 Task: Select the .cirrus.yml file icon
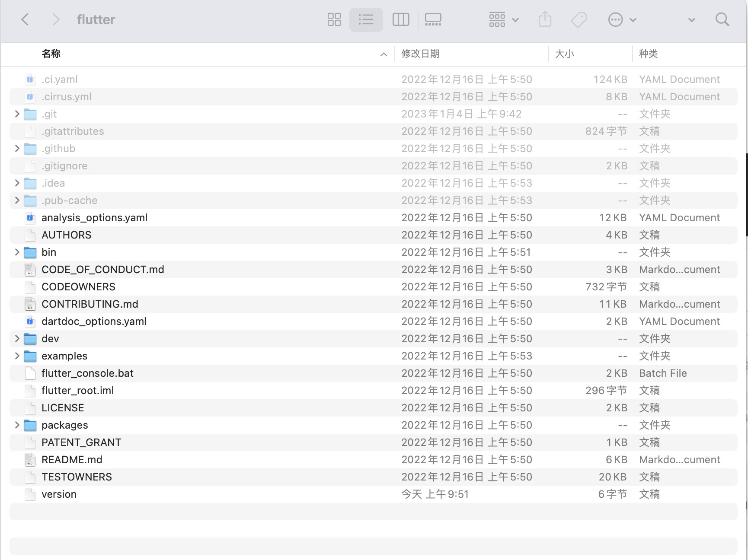pos(30,97)
